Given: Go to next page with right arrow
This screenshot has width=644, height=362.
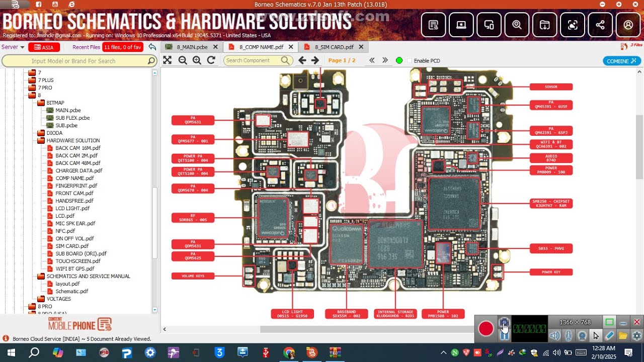Looking at the screenshot, I should click(315, 60).
